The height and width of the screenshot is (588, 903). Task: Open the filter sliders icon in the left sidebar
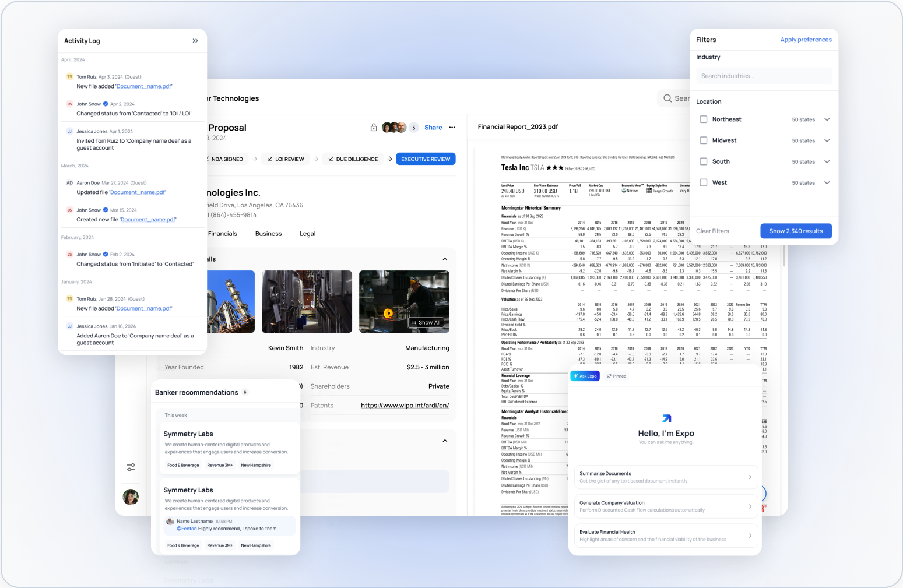(130, 467)
